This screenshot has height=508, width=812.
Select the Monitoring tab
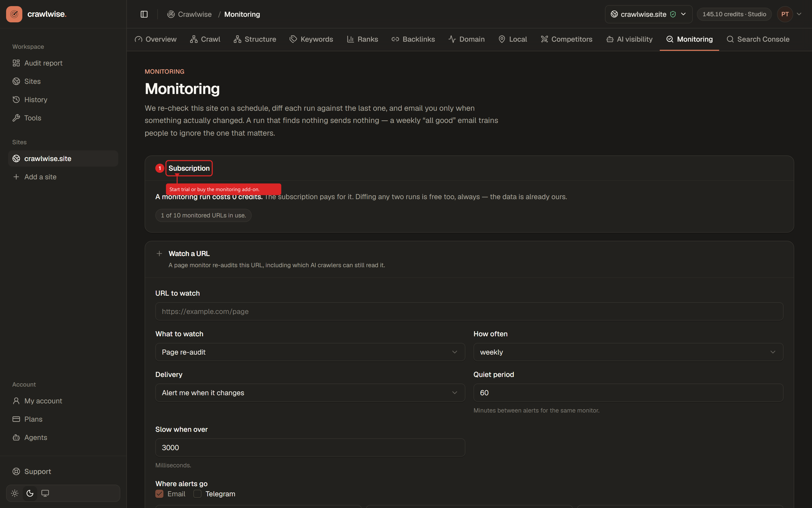[x=689, y=39]
